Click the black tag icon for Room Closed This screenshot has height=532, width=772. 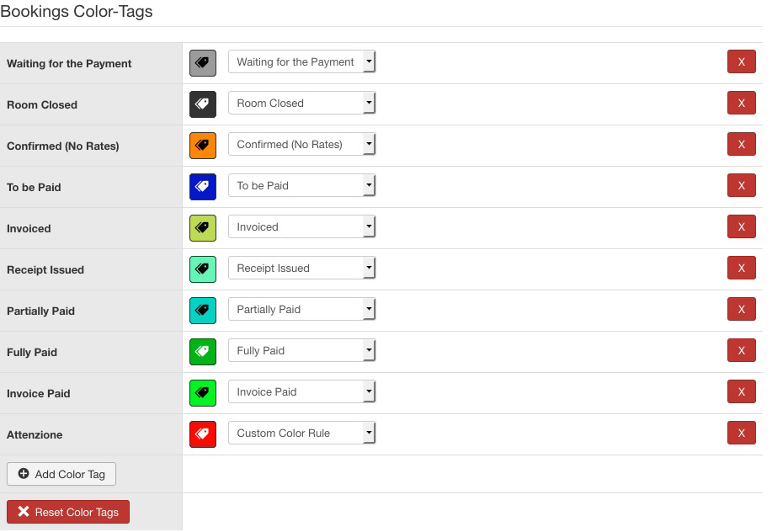click(x=203, y=104)
